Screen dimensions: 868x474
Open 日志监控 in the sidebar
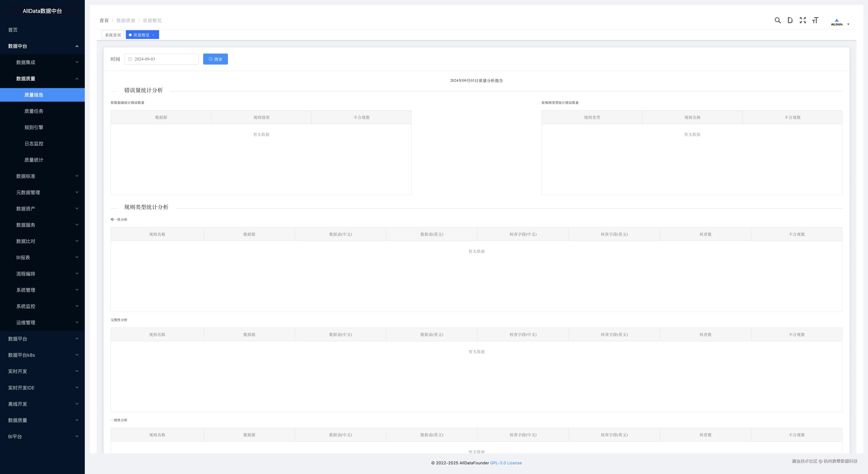(x=34, y=144)
